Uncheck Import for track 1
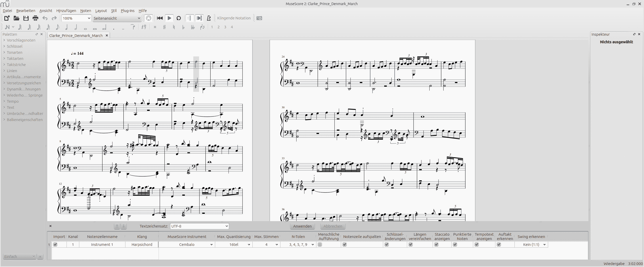The image size is (644, 267). point(55,244)
